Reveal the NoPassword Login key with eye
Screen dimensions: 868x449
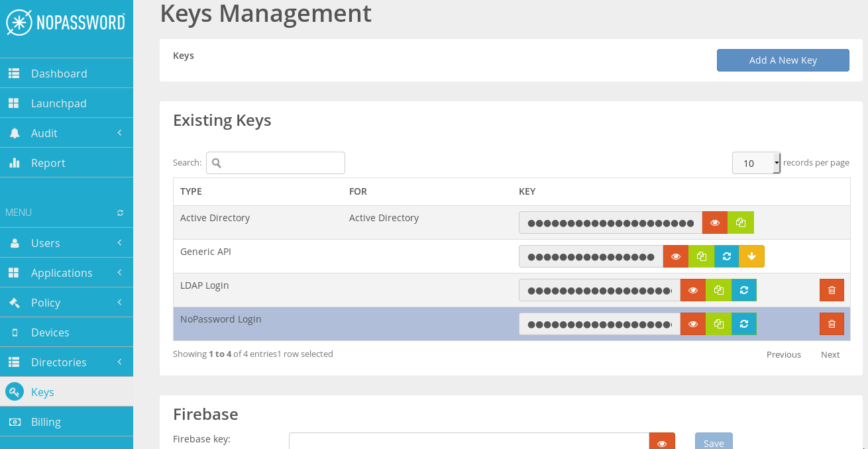693,324
